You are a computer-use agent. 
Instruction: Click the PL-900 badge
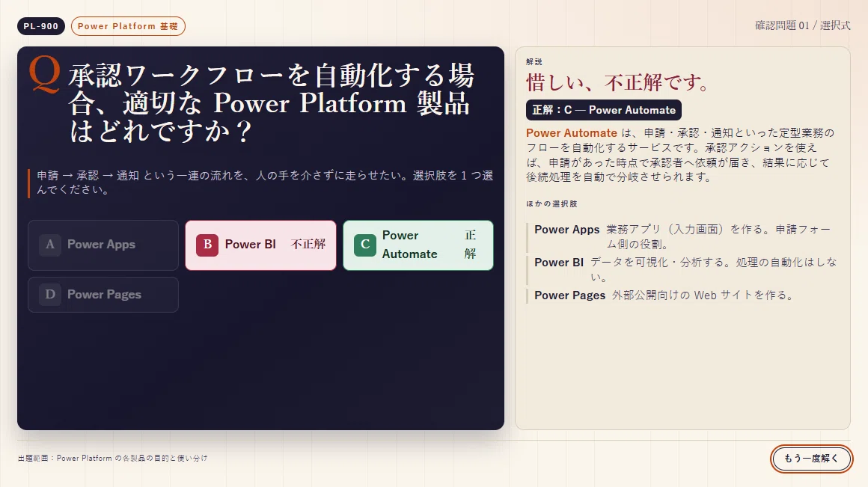click(x=41, y=26)
